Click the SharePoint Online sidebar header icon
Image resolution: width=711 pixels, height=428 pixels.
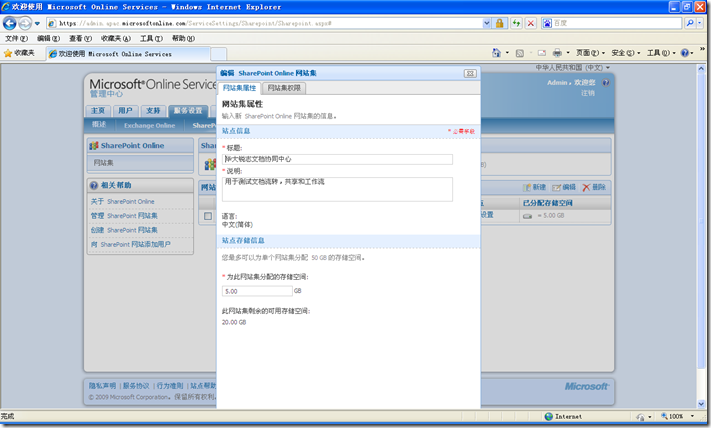94,146
